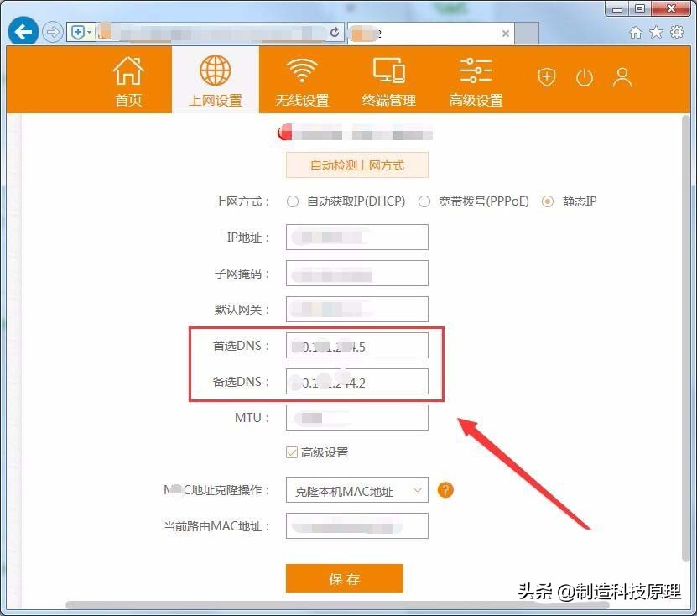Click the 保存 save button

click(345, 578)
